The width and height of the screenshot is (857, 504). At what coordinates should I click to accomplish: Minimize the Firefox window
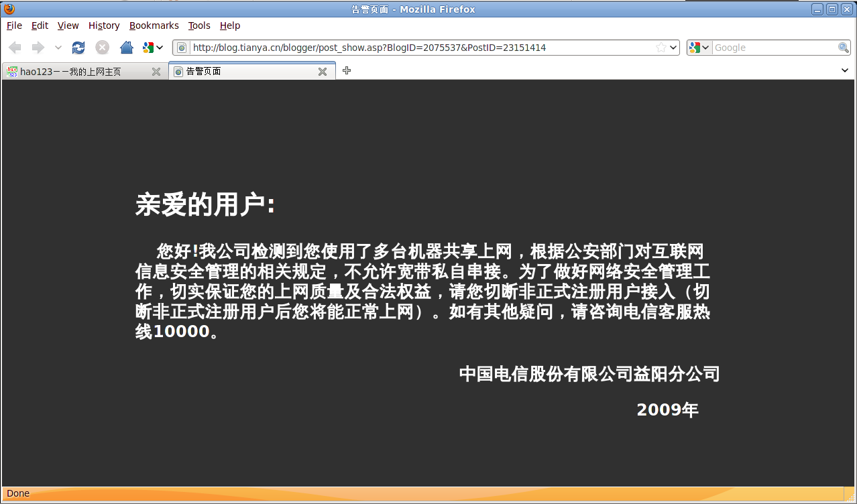(x=817, y=9)
